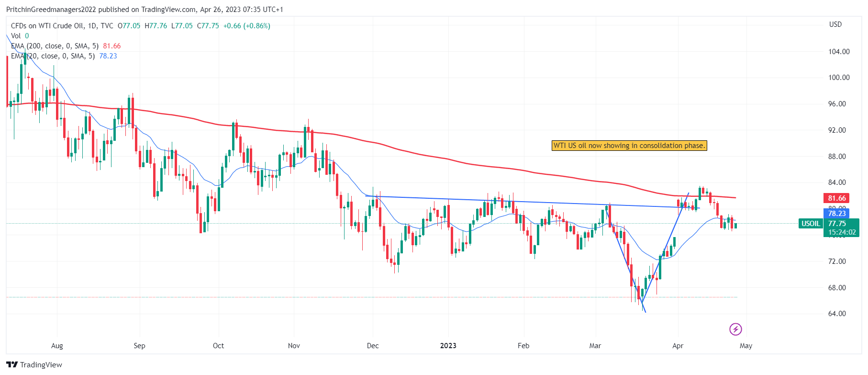Click the 15:24:02 countdown timer
The width and height of the screenshot is (868, 375).
842,232
